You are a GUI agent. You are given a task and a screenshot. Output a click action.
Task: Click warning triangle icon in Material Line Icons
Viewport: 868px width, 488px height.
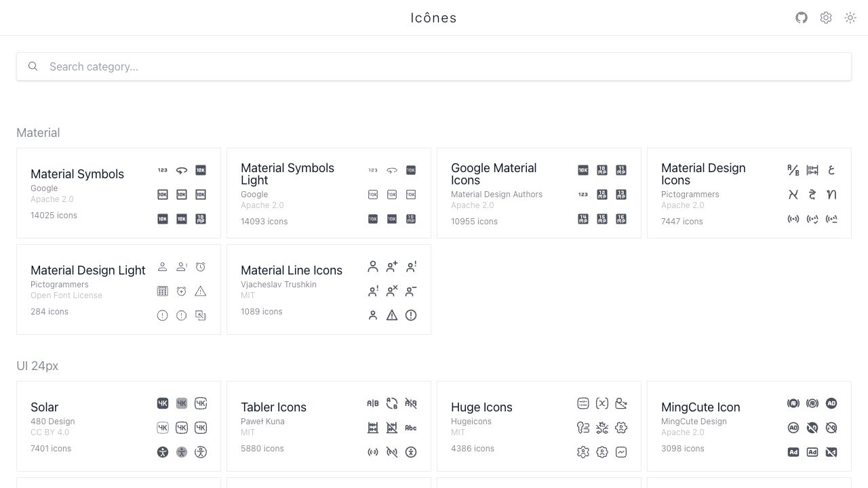coord(392,315)
